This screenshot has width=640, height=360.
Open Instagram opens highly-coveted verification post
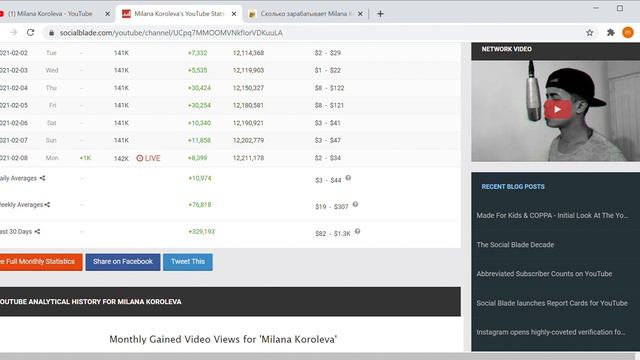[551, 332]
